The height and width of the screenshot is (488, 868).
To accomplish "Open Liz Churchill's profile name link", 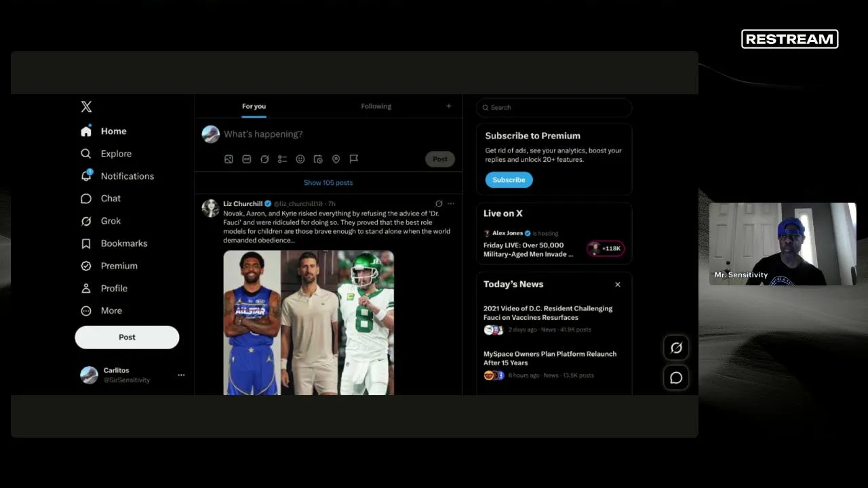I will tap(243, 203).
